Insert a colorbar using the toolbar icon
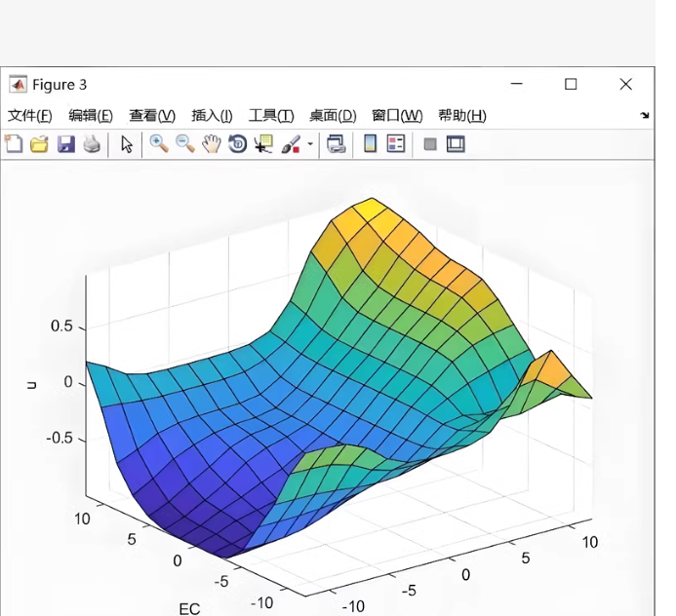Screen dimensions: 676x616 point(371,144)
